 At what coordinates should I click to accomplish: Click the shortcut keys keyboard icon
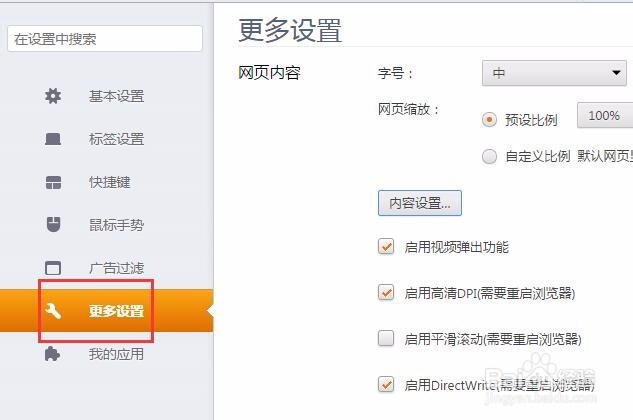53,182
